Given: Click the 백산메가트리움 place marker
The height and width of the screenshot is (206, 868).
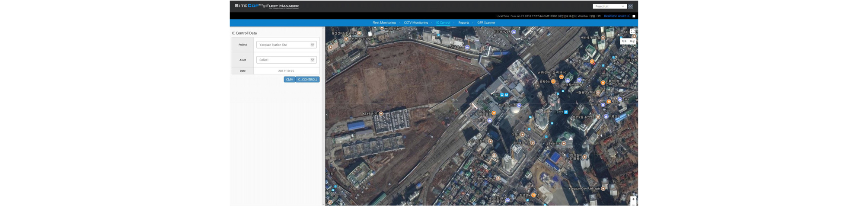Looking at the screenshot, I should (x=603, y=38).
